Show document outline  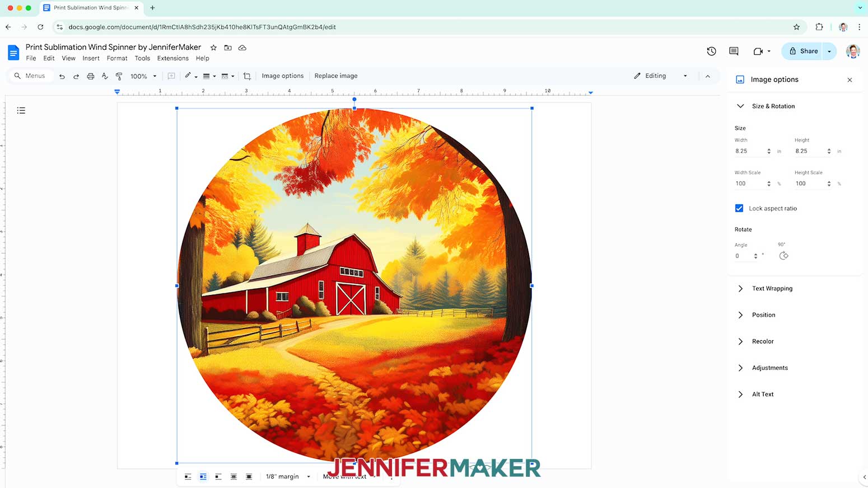click(x=21, y=111)
